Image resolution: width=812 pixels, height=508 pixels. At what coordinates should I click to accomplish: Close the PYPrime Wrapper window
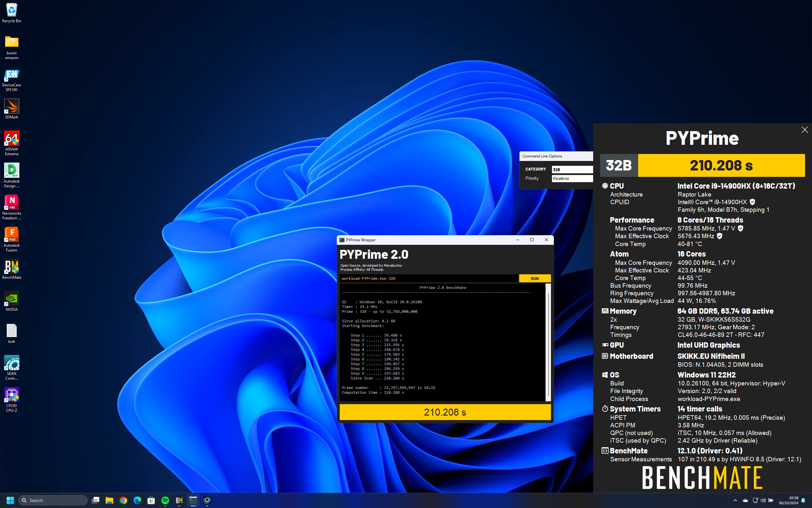pyautogui.click(x=546, y=240)
